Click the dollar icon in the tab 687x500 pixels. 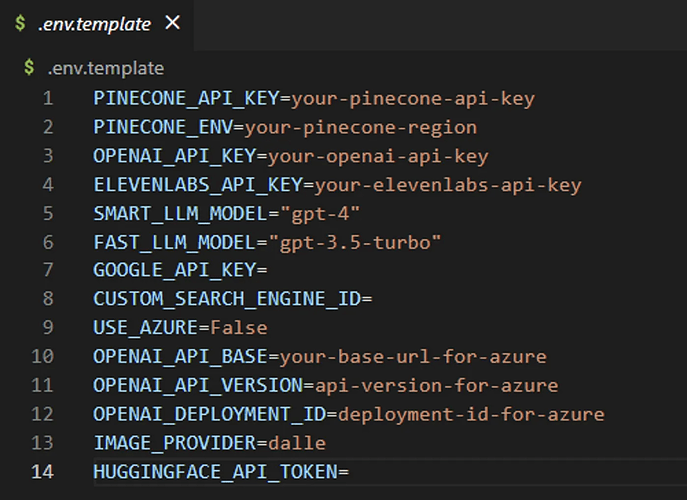tap(20, 23)
